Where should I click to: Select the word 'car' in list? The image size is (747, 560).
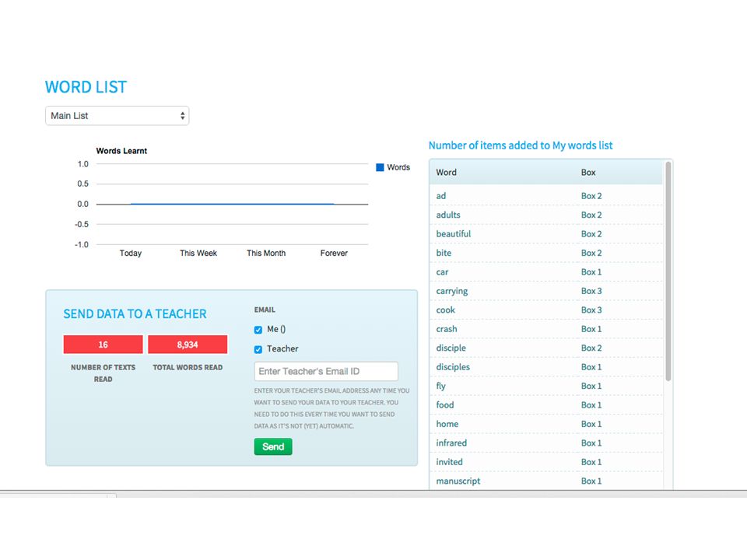pos(442,272)
